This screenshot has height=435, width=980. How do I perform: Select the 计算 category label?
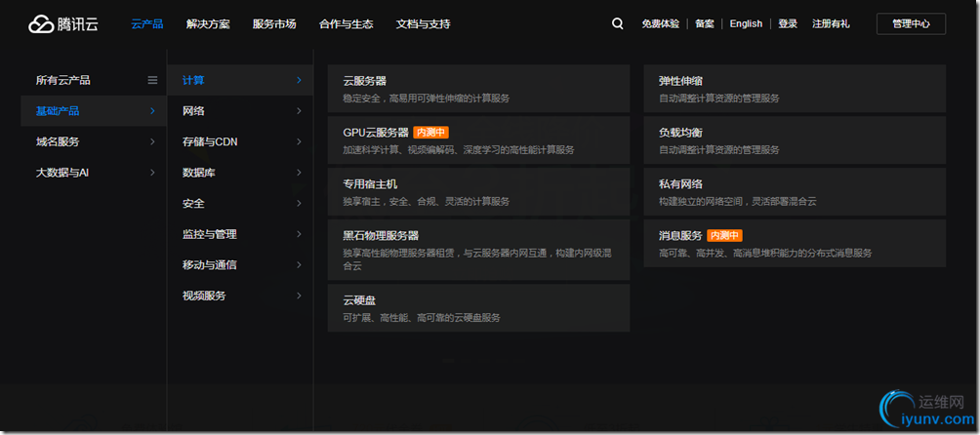[193, 80]
